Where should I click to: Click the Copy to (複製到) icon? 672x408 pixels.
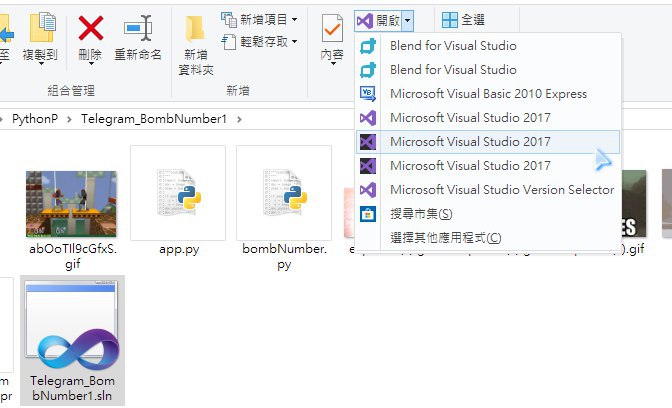coord(42,28)
